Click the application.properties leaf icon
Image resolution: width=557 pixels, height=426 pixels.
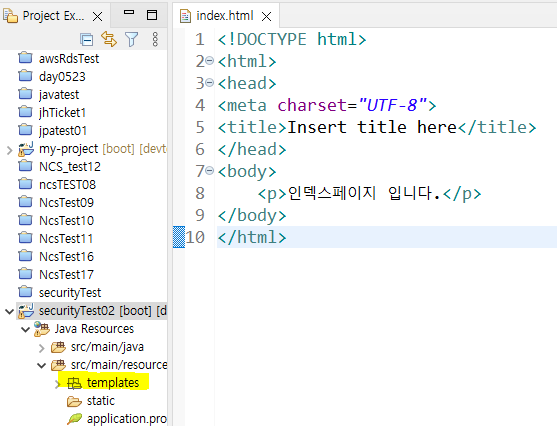[74, 419]
